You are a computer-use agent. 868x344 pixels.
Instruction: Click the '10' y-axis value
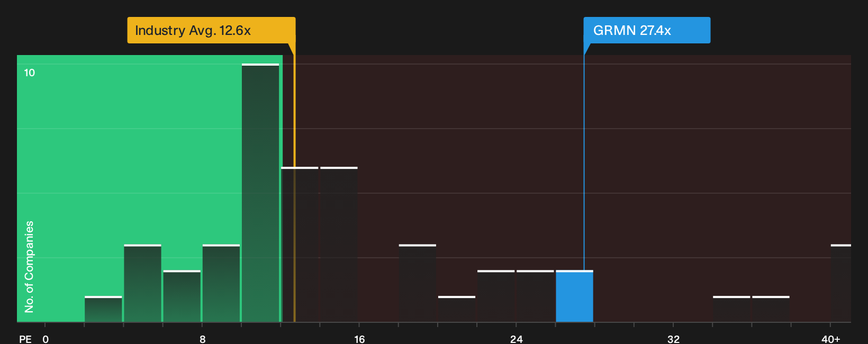(30, 73)
